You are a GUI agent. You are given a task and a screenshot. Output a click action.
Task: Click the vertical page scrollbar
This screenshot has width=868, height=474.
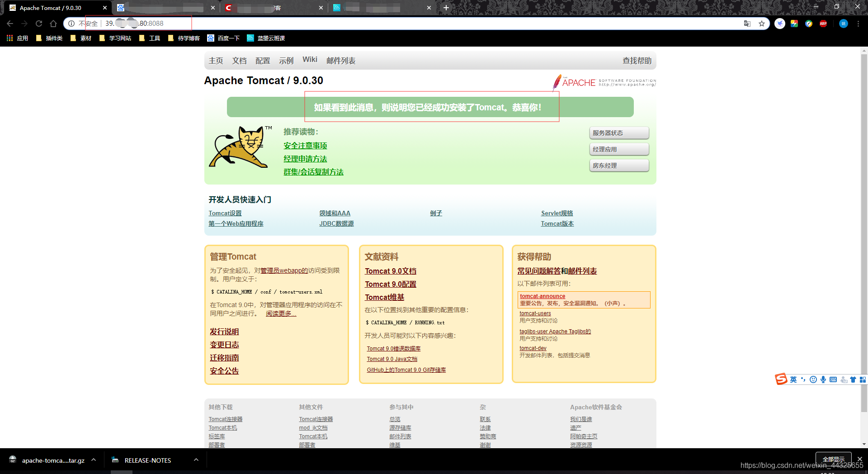coord(864,226)
